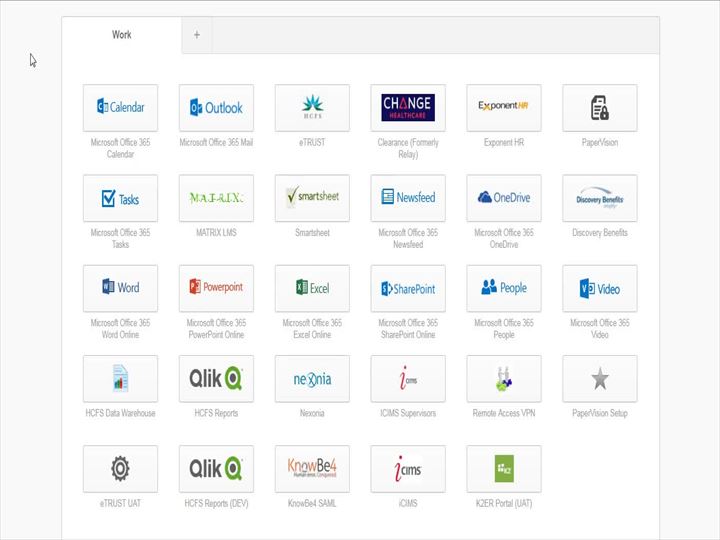Open the eTRUST HCFS app icon
Viewport: 720px width, 540px height.
point(312,107)
